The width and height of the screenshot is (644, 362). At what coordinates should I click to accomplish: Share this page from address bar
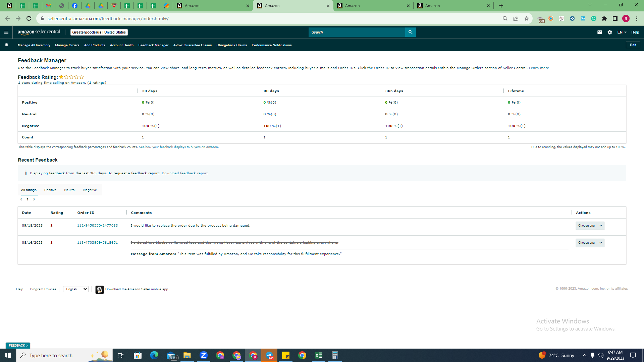[x=516, y=18]
